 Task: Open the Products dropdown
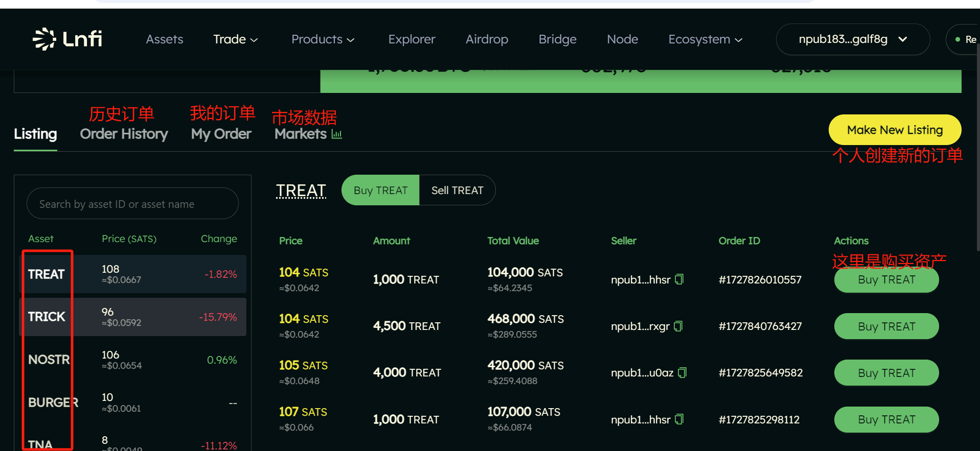click(x=323, y=39)
